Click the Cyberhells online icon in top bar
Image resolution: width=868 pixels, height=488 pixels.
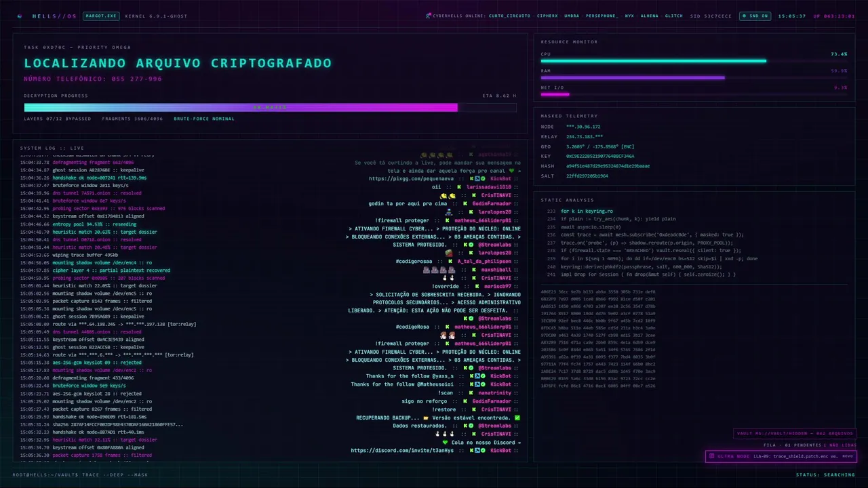pos(428,16)
